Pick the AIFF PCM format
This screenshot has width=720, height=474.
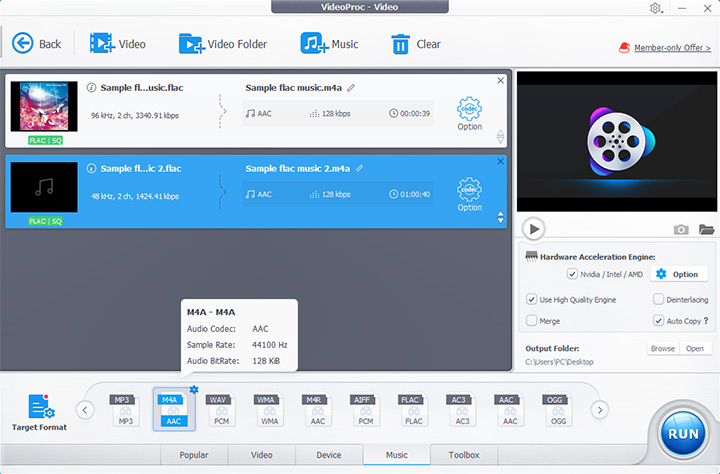[x=365, y=410]
